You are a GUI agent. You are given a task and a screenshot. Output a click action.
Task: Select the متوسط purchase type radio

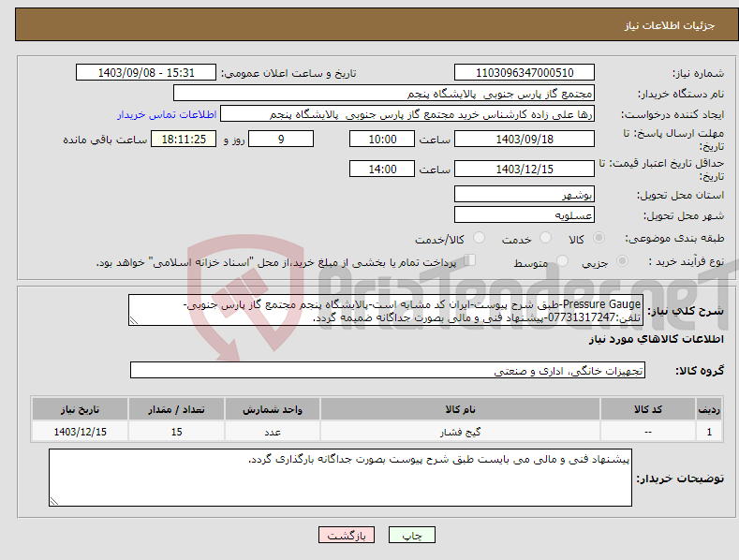(562, 260)
